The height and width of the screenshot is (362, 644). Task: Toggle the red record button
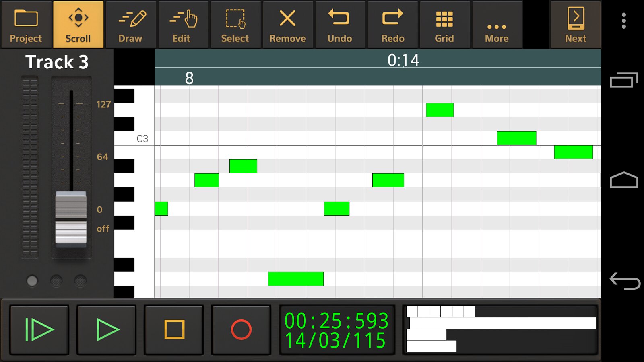pos(241,330)
